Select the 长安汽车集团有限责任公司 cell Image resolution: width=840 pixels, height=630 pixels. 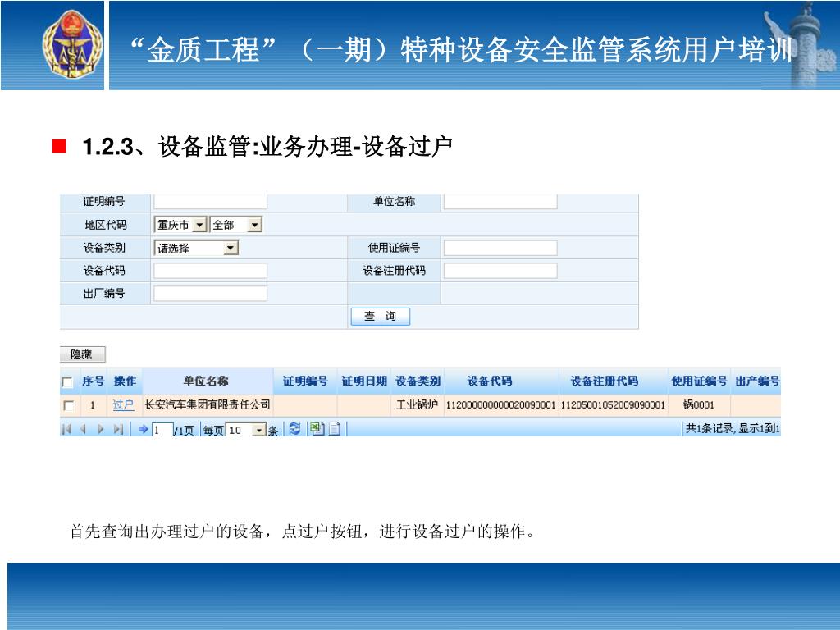click(x=208, y=404)
